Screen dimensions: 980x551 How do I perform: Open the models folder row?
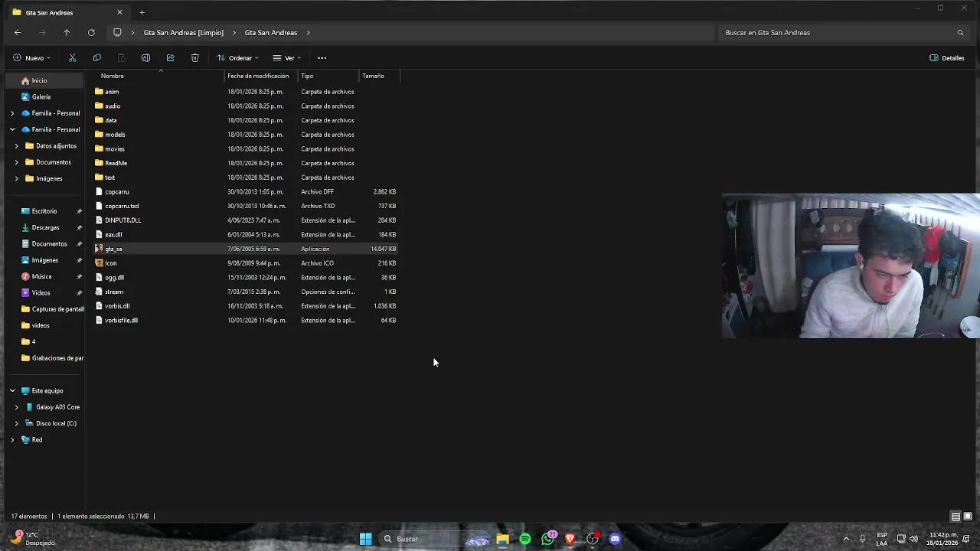tap(245, 135)
